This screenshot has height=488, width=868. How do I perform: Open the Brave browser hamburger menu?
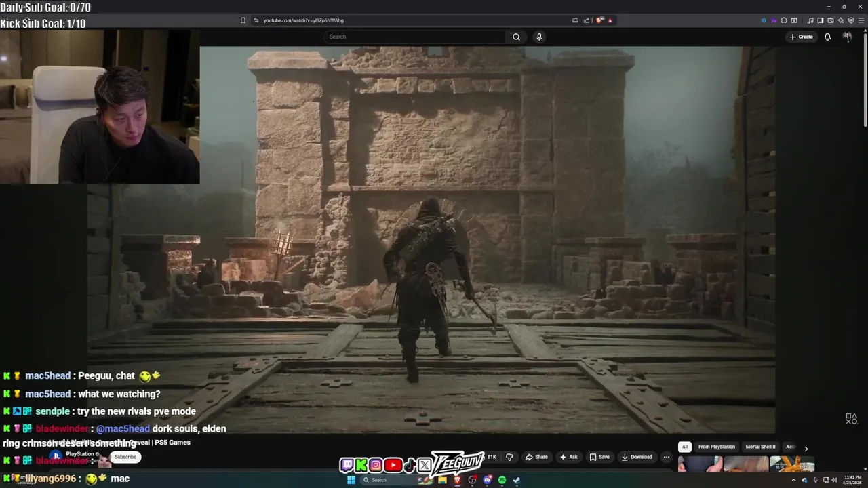(861, 20)
